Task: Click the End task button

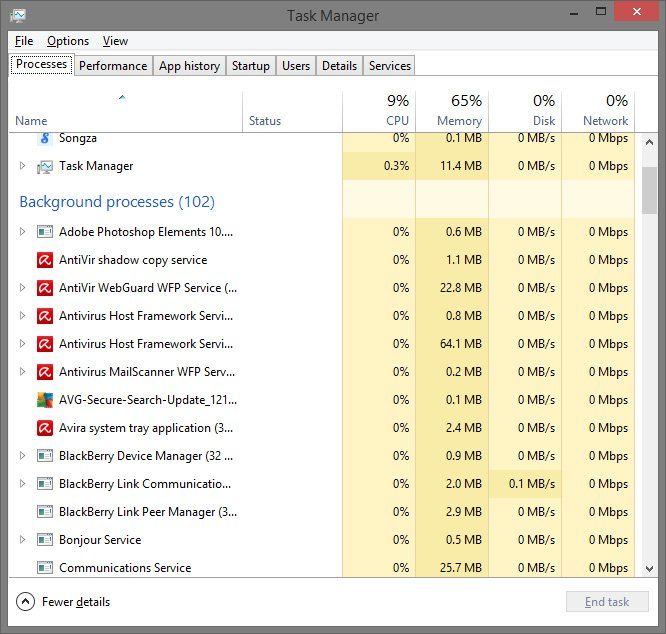Action: point(607,602)
